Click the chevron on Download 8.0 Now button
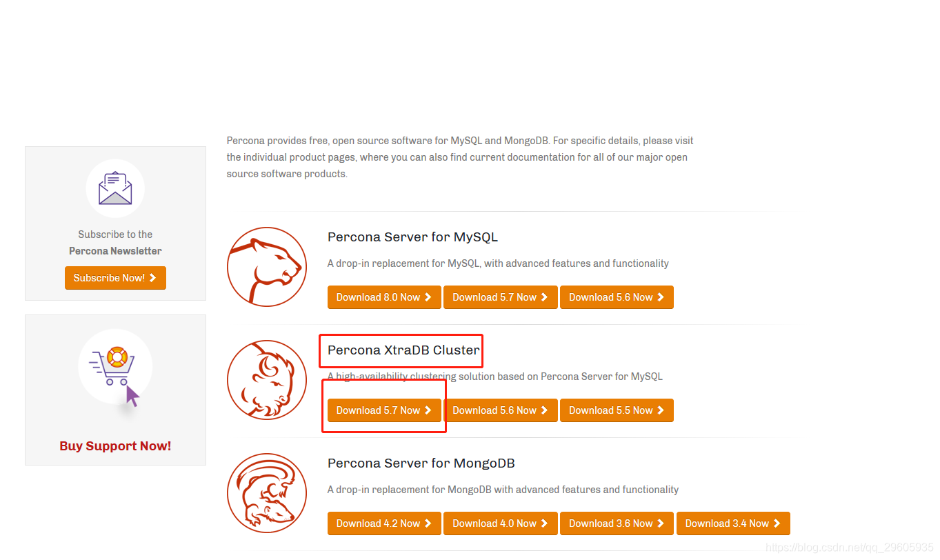 [x=428, y=297]
